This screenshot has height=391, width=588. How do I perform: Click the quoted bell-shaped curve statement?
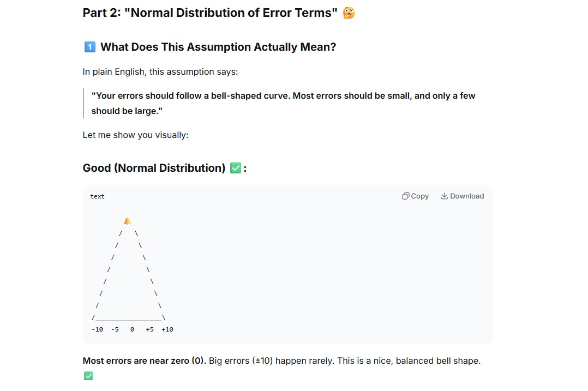pyautogui.click(x=283, y=103)
